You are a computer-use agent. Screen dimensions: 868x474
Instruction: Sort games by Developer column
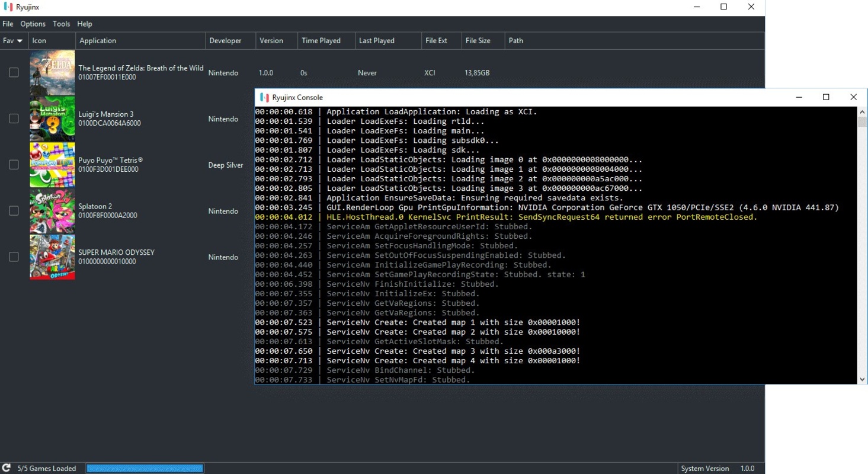[230, 41]
